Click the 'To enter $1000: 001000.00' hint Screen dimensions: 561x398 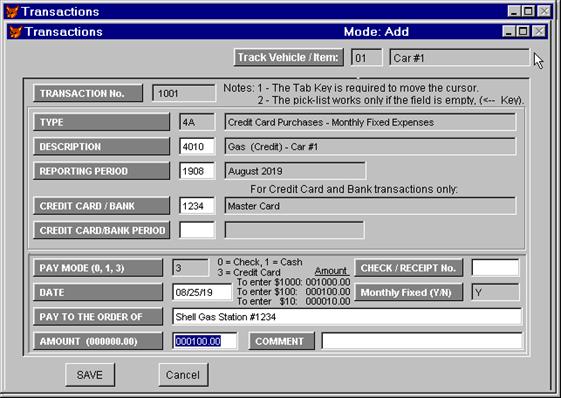tap(293, 282)
